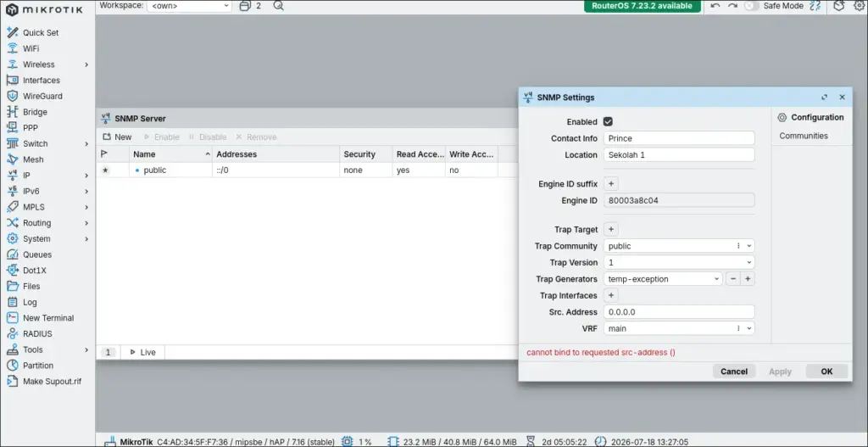Open the Bridge section
Viewport: 868px width, 447px height.
[x=35, y=112]
